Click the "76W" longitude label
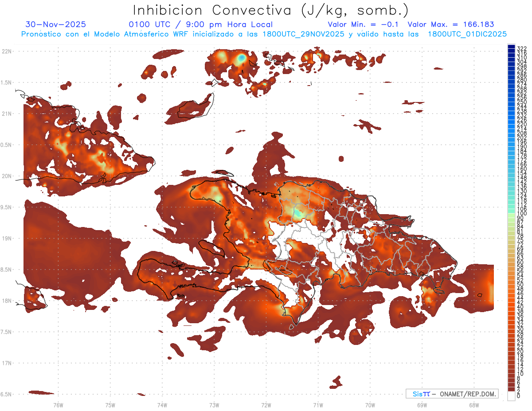This screenshot has width=532, height=411. tap(58, 405)
